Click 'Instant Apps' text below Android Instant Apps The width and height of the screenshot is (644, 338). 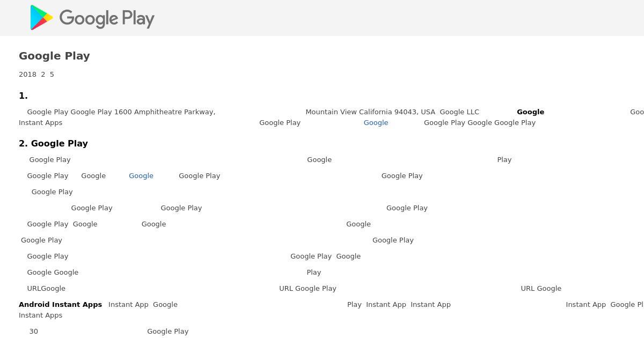pyautogui.click(x=40, y=315)
